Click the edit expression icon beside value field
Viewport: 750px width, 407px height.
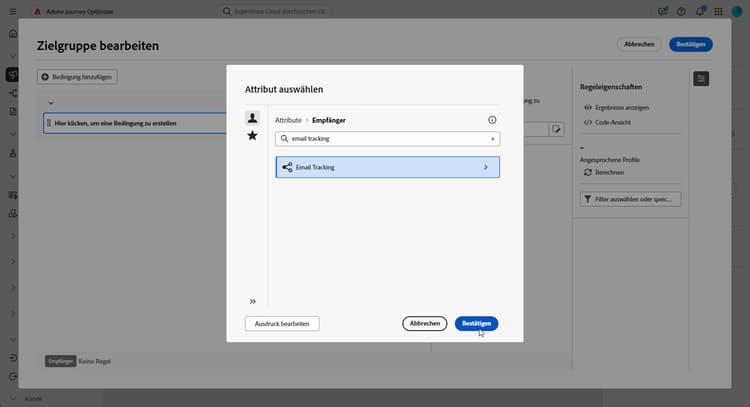click(x=556, y=129)
